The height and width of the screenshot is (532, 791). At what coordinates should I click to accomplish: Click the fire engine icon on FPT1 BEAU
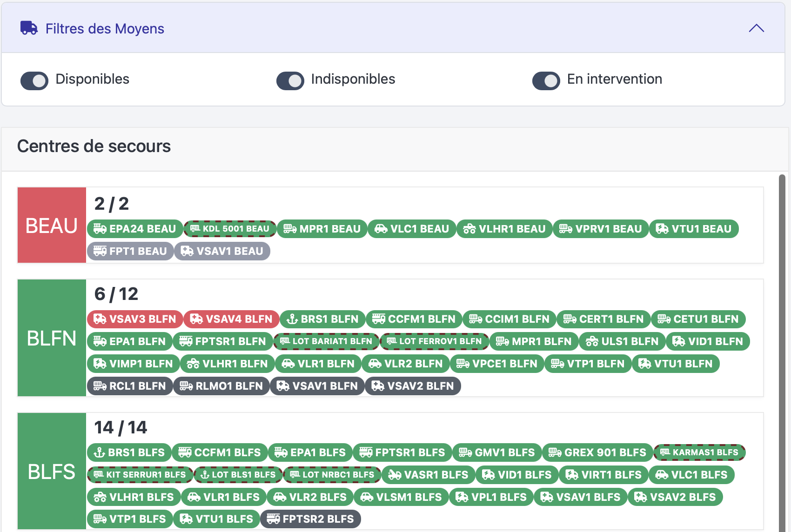[100, 251]
